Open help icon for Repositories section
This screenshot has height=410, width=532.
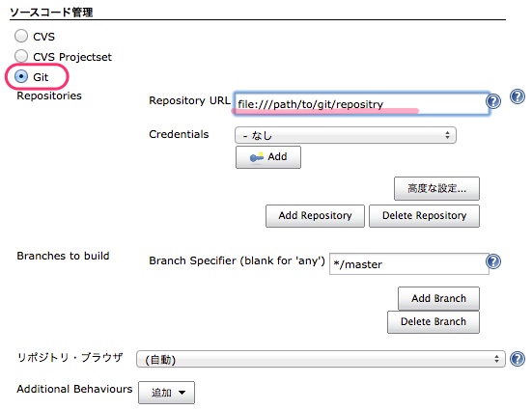(x=518, y=96)
